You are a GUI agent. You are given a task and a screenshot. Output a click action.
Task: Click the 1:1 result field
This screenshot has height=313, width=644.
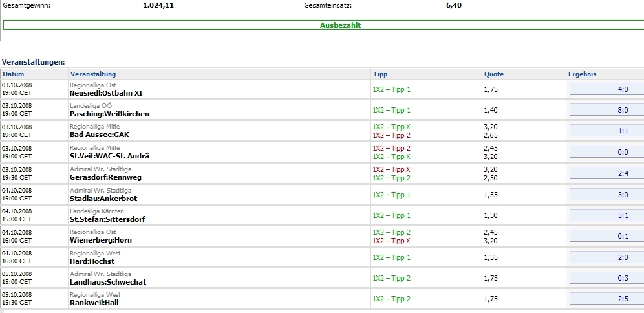(x=606, y=131)
